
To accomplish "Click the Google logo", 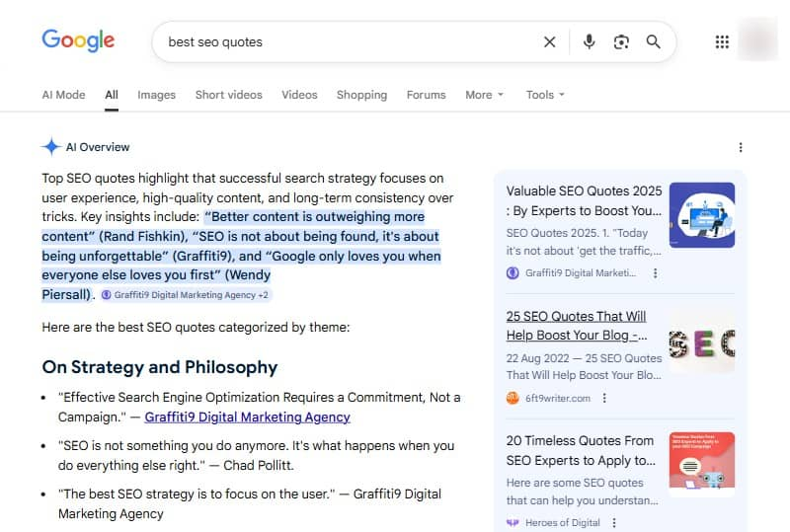I will [78, 40].
